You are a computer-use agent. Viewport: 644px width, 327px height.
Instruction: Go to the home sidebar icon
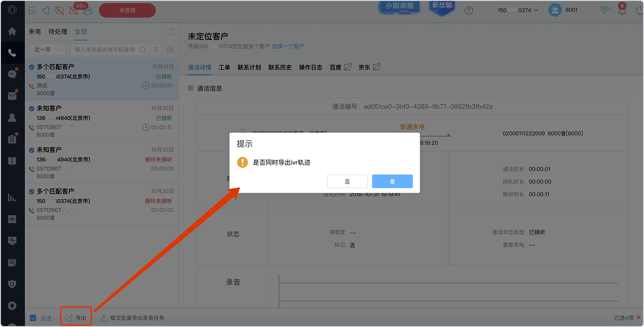point(12,31)
